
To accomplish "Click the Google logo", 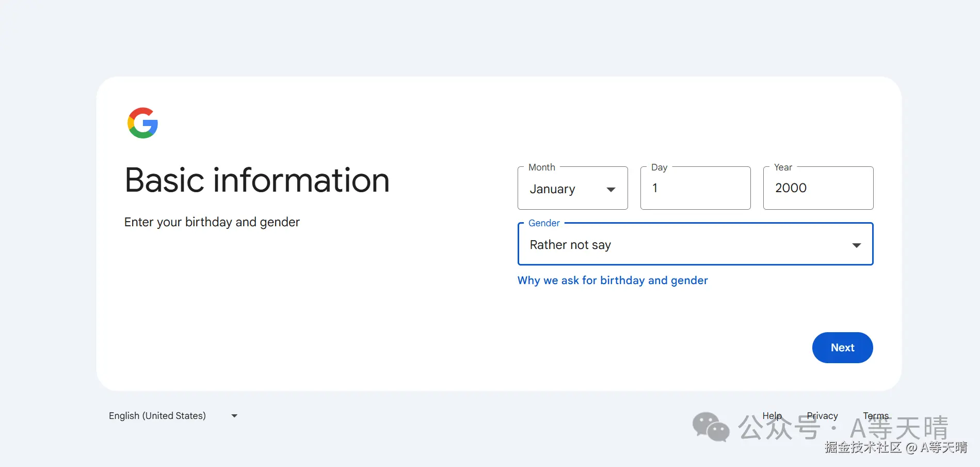I will (x=142, y=123).
